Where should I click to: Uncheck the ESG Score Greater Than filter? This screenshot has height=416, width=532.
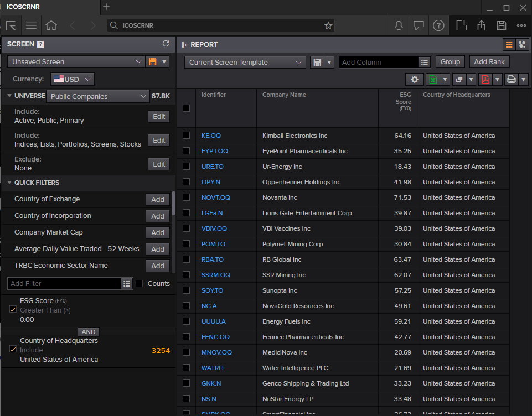point(13,309)
